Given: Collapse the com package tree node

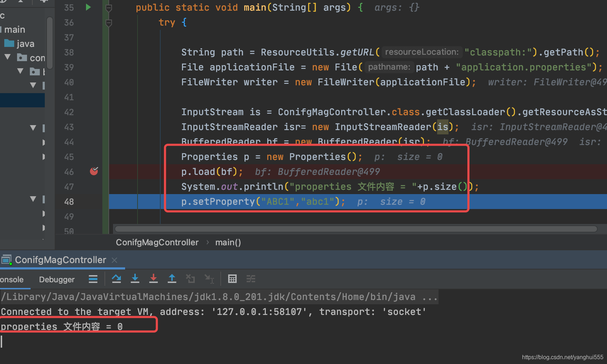Looking at the screenshot, I should pos(7,57).
